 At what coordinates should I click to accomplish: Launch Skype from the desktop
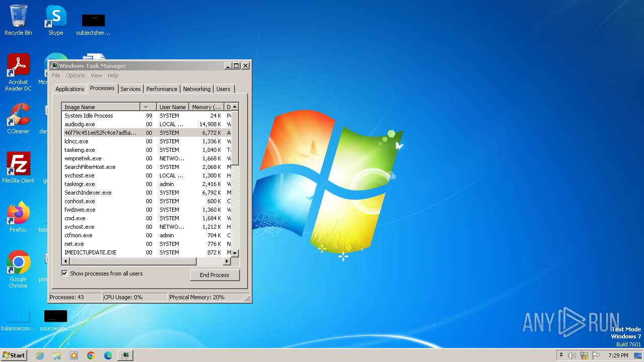(56, 20)
